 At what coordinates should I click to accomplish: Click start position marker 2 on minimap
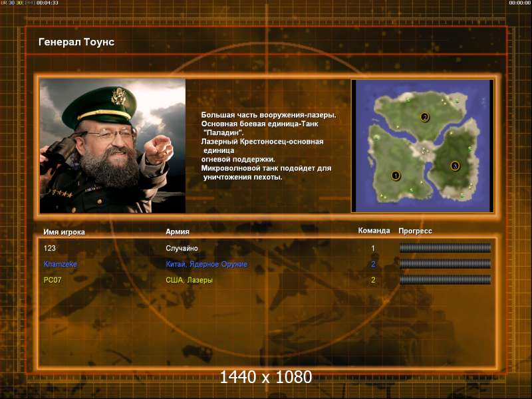click(424, 118)
